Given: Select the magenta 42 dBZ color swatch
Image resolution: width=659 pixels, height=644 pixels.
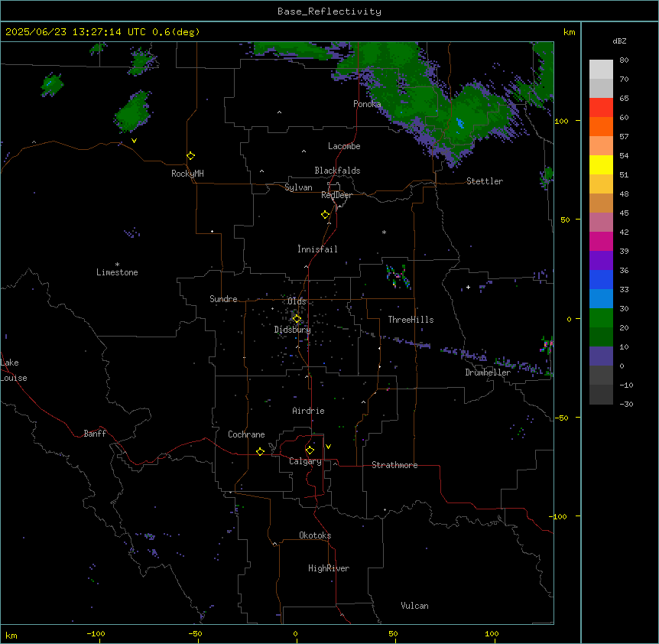Looking at the screenshot, I should pos(601,241).
